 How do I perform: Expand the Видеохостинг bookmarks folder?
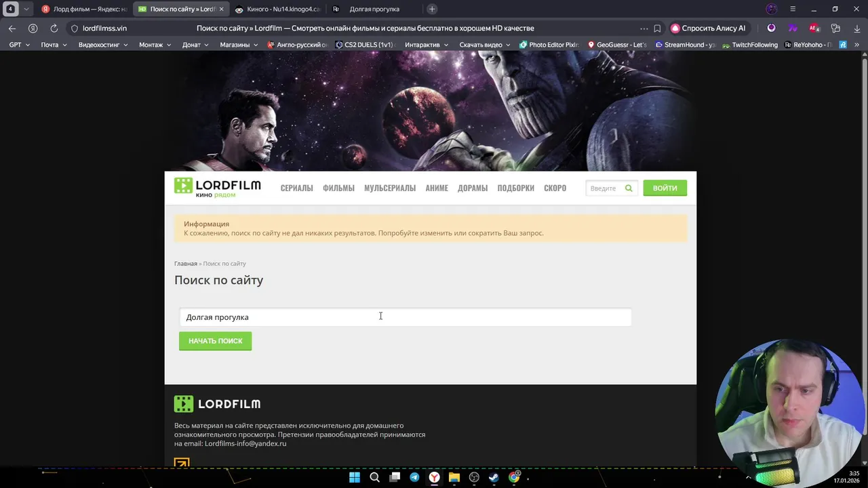(103, 45)
